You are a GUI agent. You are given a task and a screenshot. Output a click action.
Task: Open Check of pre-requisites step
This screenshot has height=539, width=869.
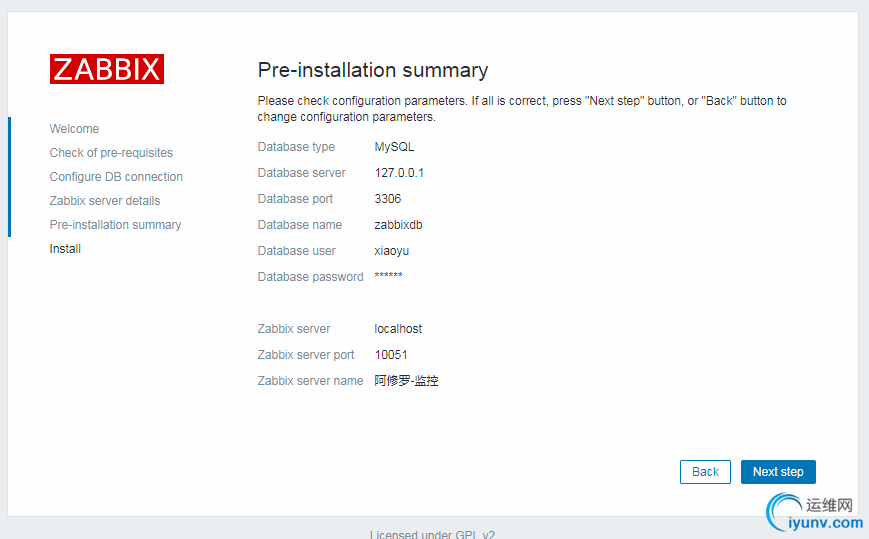pyautogui.click(x=111, y=153)
